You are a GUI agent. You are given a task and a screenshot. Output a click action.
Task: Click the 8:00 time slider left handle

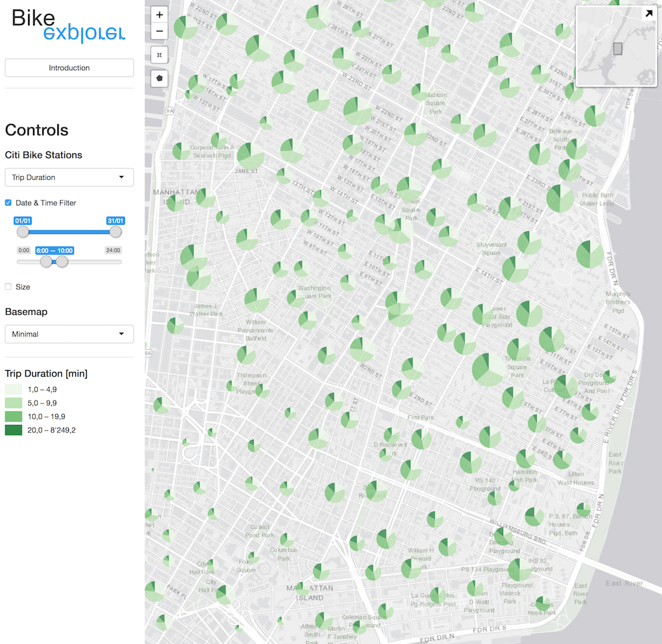[46, 262]
